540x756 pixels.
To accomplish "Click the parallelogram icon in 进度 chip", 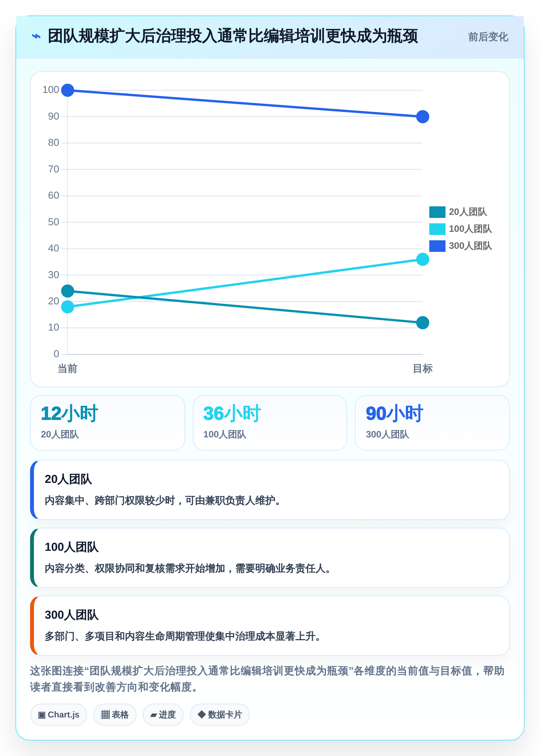I will (x=154, y=715).
